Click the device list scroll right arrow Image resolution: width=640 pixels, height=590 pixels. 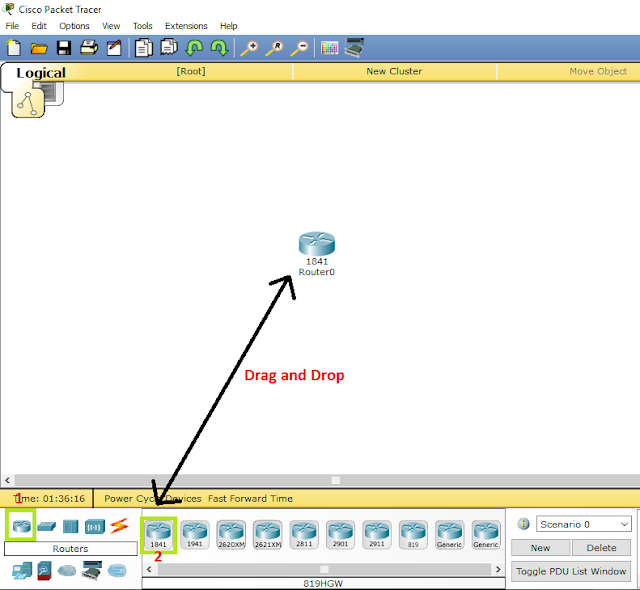pos(498,569)
